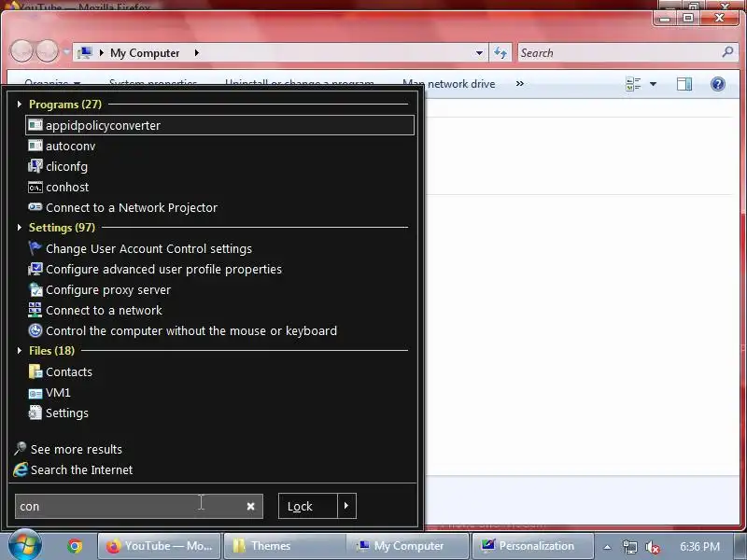The image size is (747, 560).
Task: Click the taskbar clock showing 6:36 PM
Action: [x=699, y=546]
